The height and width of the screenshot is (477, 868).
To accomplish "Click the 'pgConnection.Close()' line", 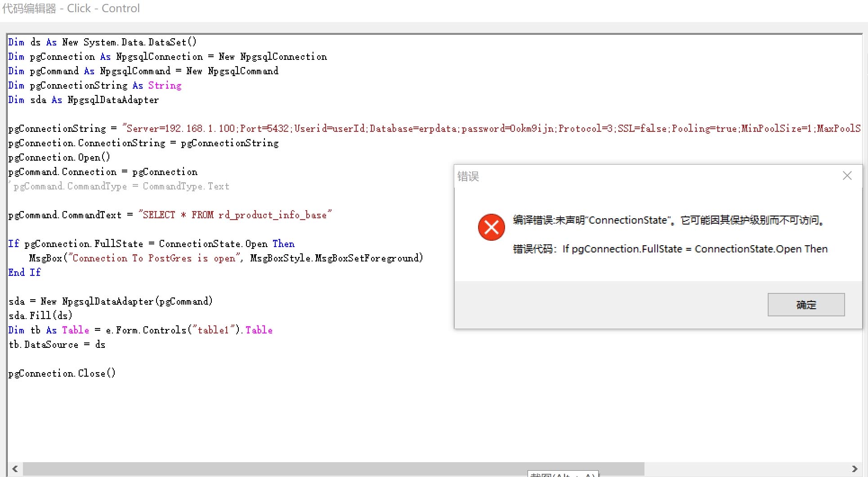I will click(62, 373).
